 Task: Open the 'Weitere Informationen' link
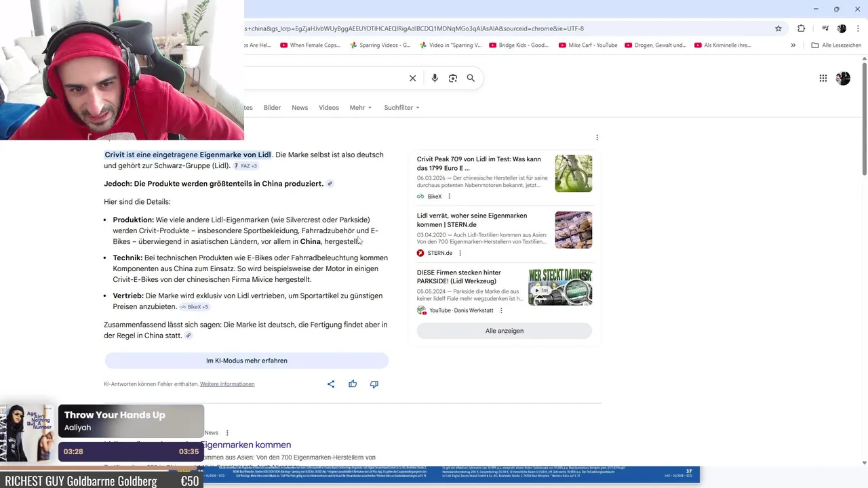[227, 384]
